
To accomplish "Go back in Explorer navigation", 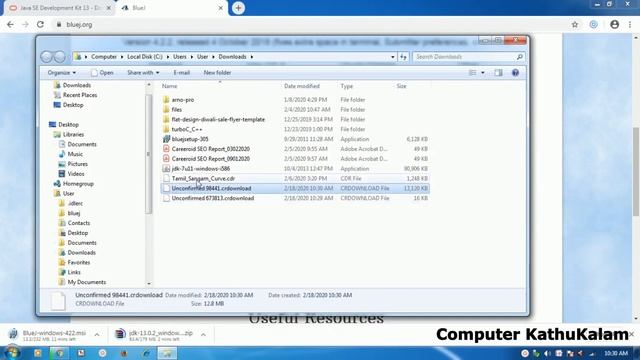I will 47,57.
